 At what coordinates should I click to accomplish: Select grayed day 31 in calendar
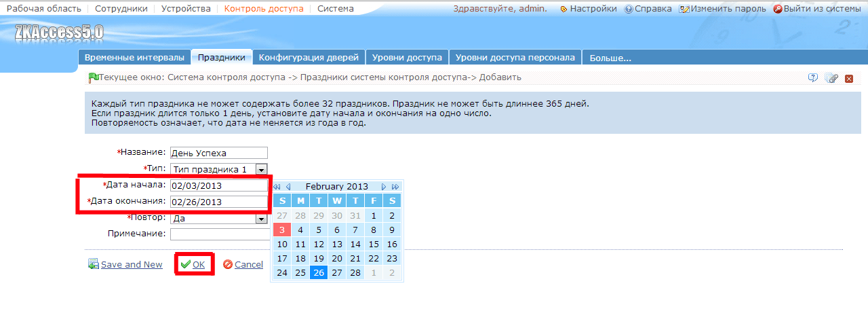pyautogui.click(x=355, y=215)
